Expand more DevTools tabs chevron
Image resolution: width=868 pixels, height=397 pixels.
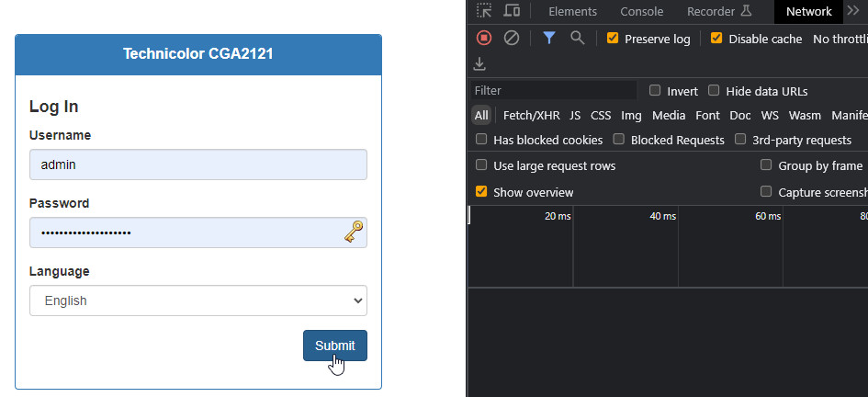point(853,11)
